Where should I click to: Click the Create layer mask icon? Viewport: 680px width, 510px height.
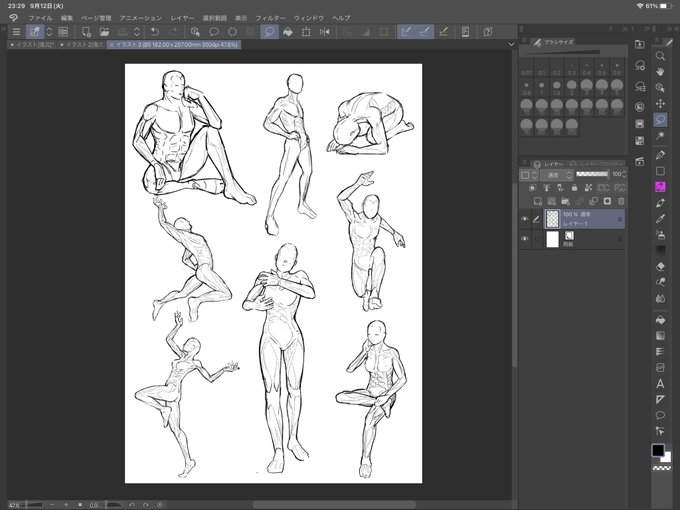coord(607,201)
